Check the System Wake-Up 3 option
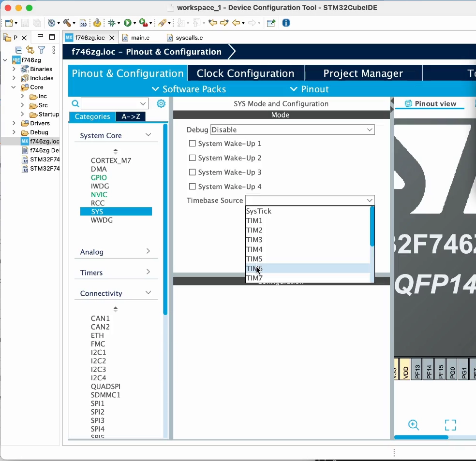Viewport: 476px width, 461px height. [x=192, y=172]
